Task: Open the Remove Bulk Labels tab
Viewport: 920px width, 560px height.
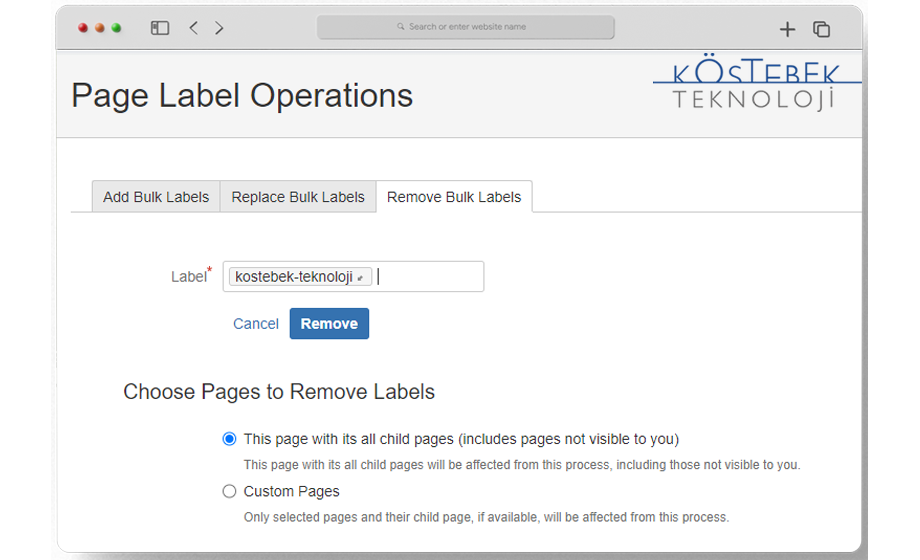Action: tap(454, 197)
